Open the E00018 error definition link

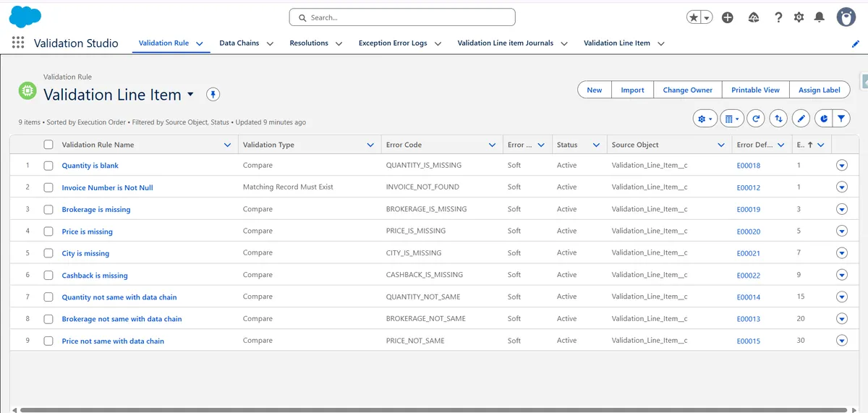[749, 166]
